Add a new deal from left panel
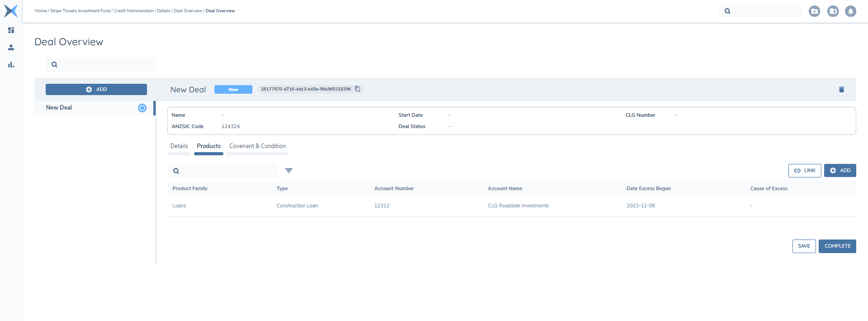Image resolution: width=868 pixels, height=321 pixels. click(x=96, y=90)
